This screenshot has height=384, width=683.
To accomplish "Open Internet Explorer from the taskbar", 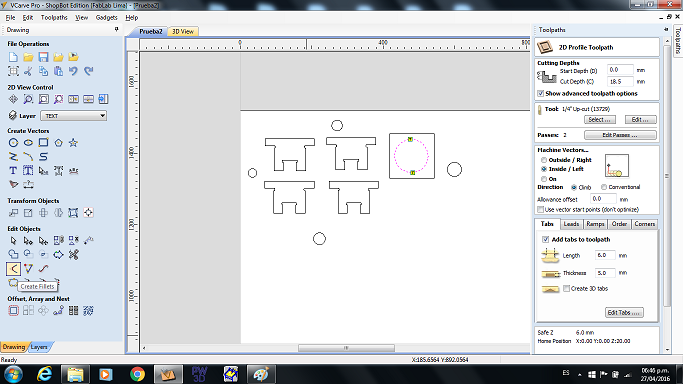I will [x=44, y=374].
